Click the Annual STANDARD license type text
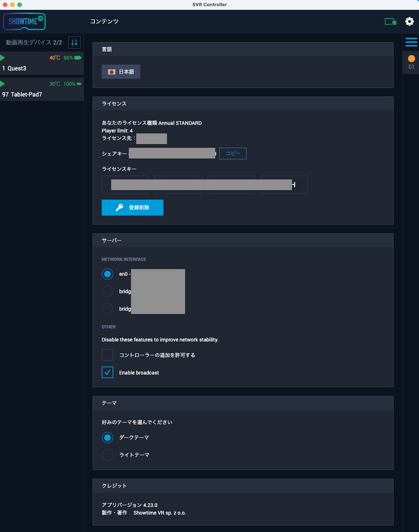This screenshot has width=419, height=532. (x=180, y=123)
